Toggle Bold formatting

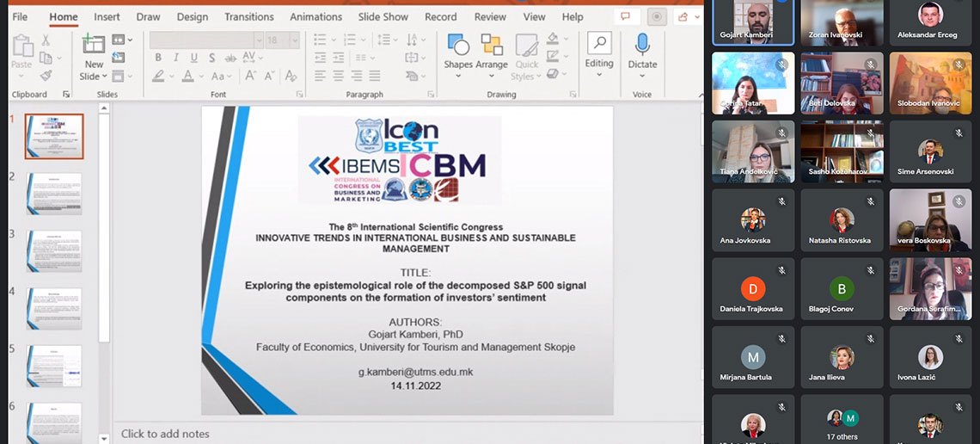tap(158, 58)
